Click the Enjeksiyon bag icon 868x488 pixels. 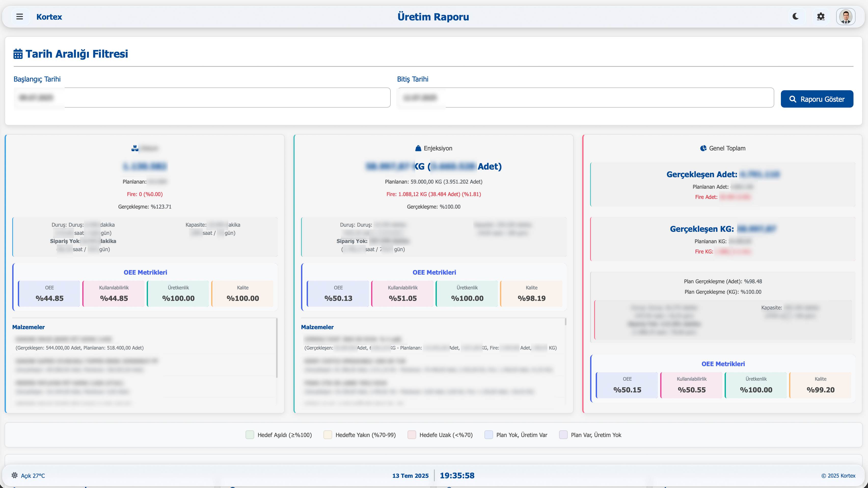coord(418,148)
